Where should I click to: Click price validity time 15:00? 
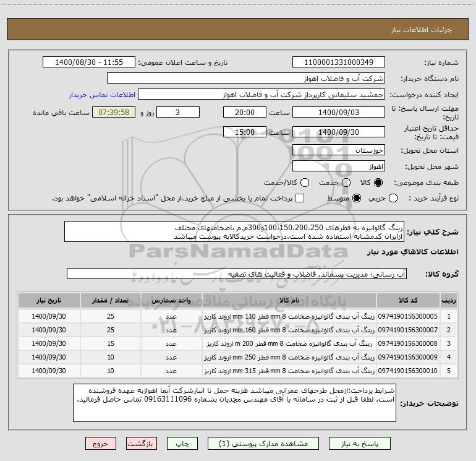pyautogui.click(x=245, y=132)
